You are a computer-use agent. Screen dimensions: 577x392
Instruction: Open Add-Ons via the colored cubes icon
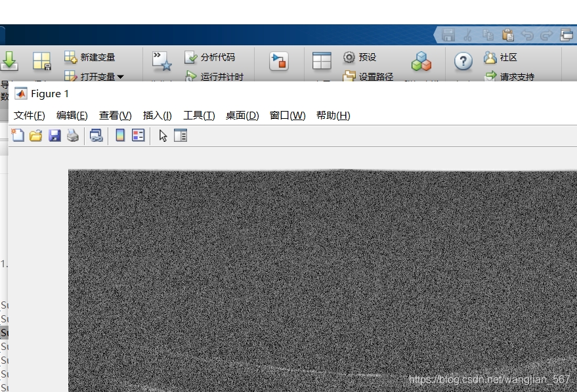421,61
